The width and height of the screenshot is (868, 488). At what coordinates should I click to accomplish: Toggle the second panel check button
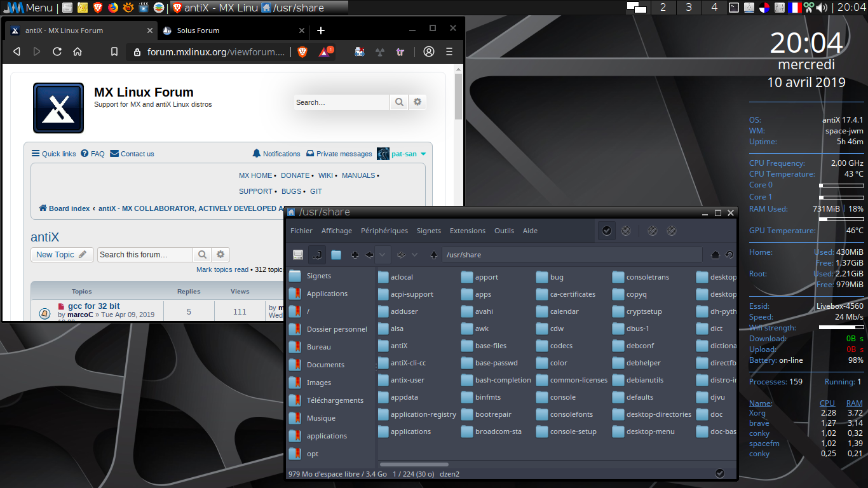point(626,231)
